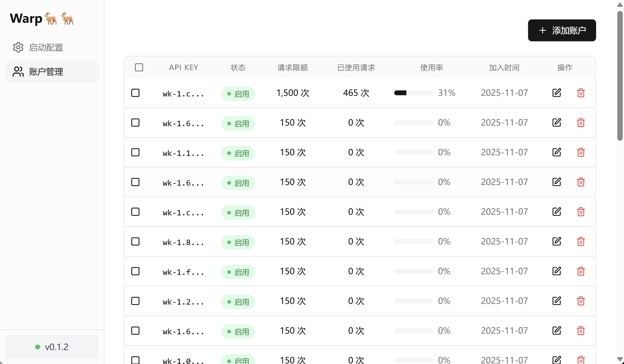Go to 账户管理 in sidebar
Screen dimensions: 624x364
(52, 72)
